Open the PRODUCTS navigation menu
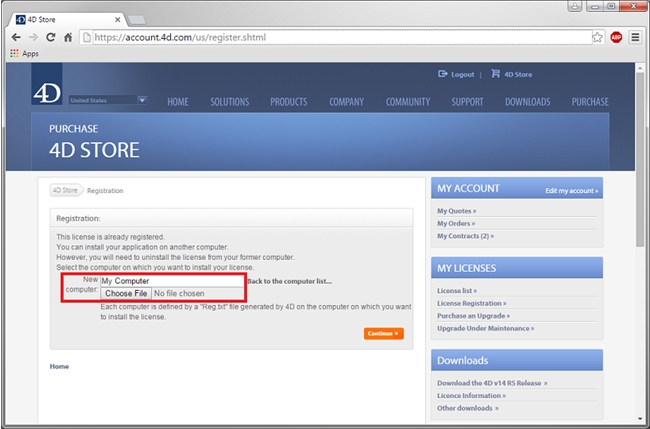This screenshot has height=429, width=650. 288,102
